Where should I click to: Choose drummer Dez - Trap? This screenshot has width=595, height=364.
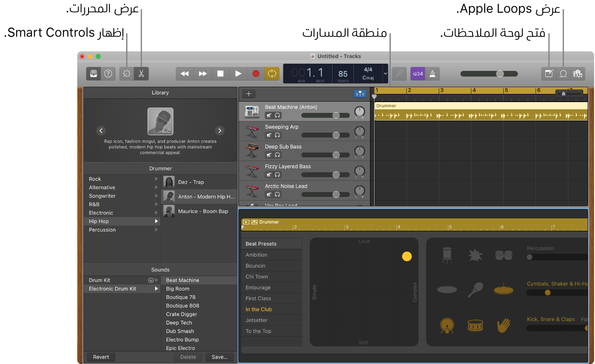[x=199, y=182]
